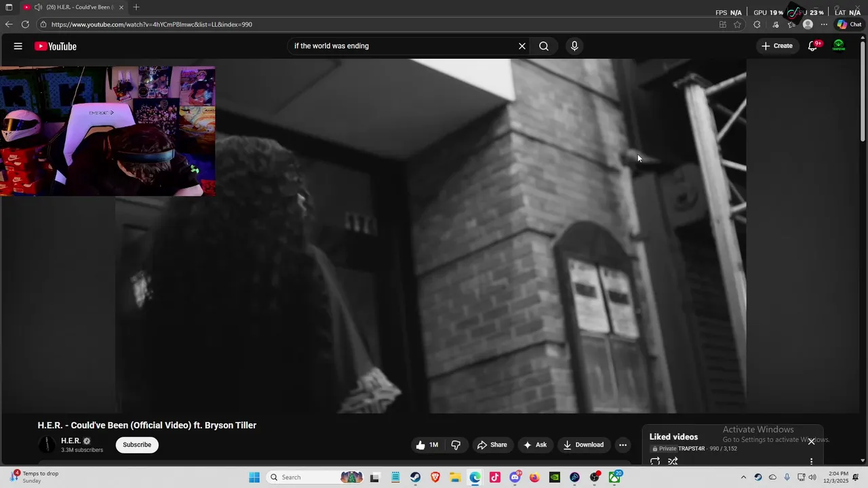Go to the YouTube home logo
This screenshot has height=488, width=868.
(56, 46)
